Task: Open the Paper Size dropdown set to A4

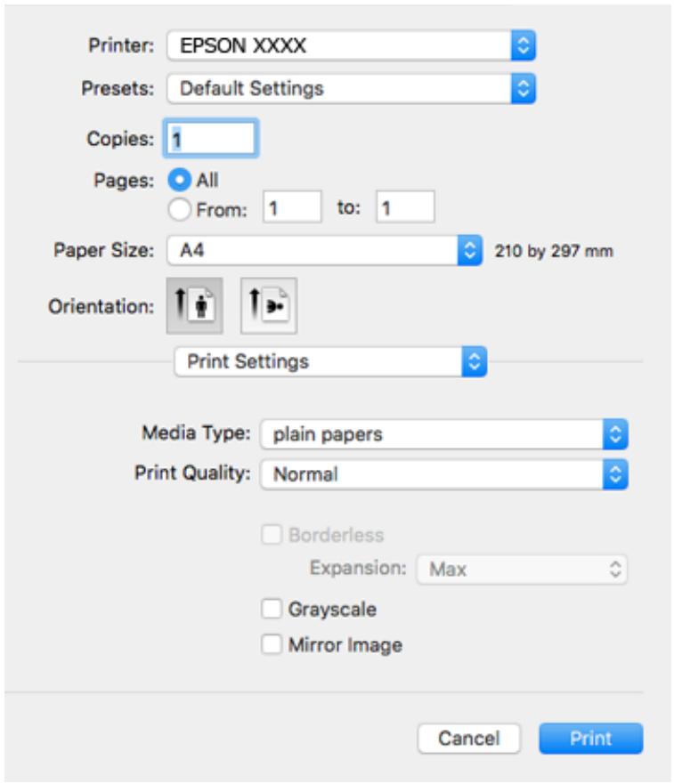Action: pyautogui.click(x=325, y=250)
